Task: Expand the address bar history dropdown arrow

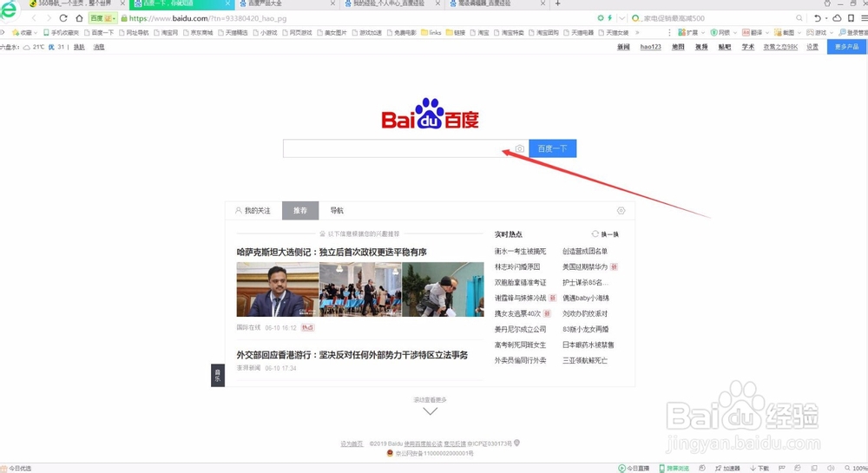Action: (x=622, y=18)
